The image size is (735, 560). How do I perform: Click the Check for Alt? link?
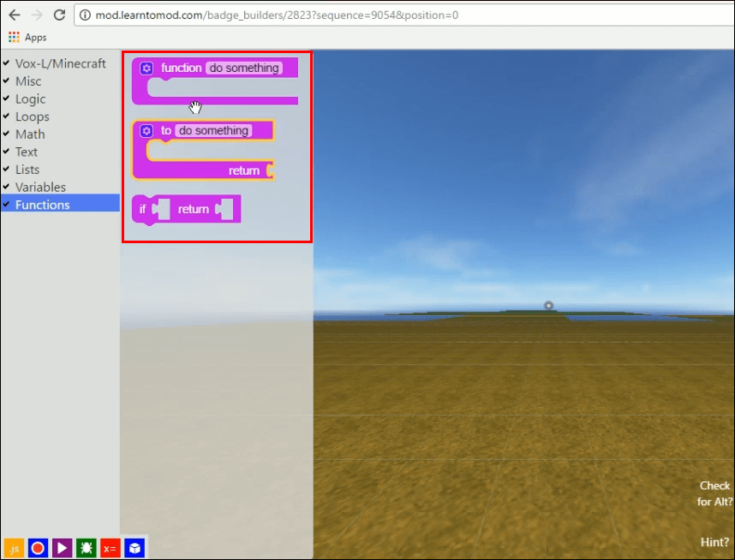714,493
